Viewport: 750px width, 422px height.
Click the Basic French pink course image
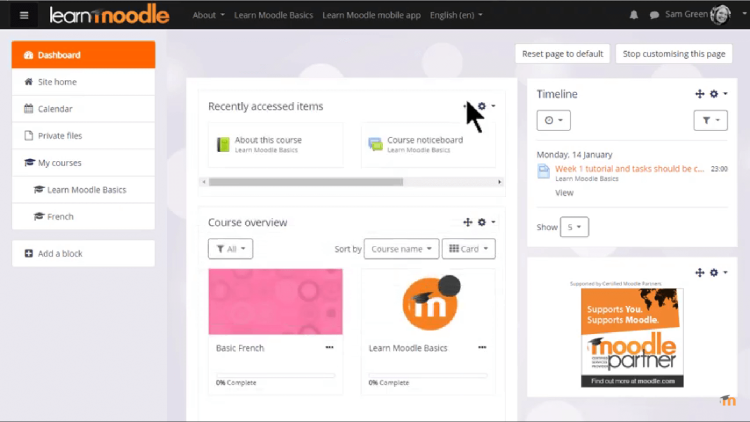click(x=276, y=301)
